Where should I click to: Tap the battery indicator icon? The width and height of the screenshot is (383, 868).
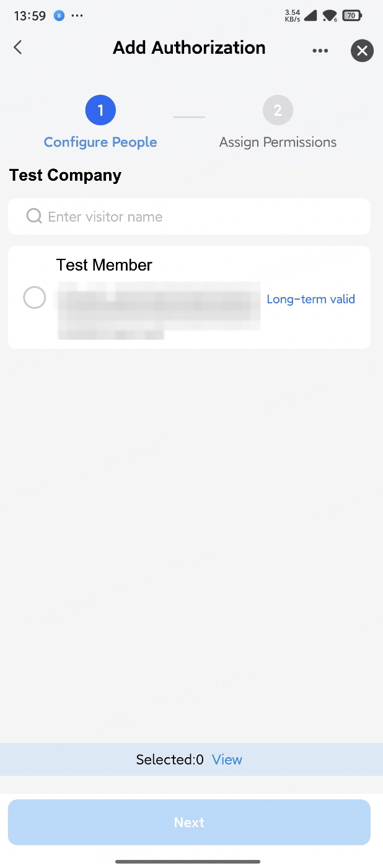pos(352,16)
